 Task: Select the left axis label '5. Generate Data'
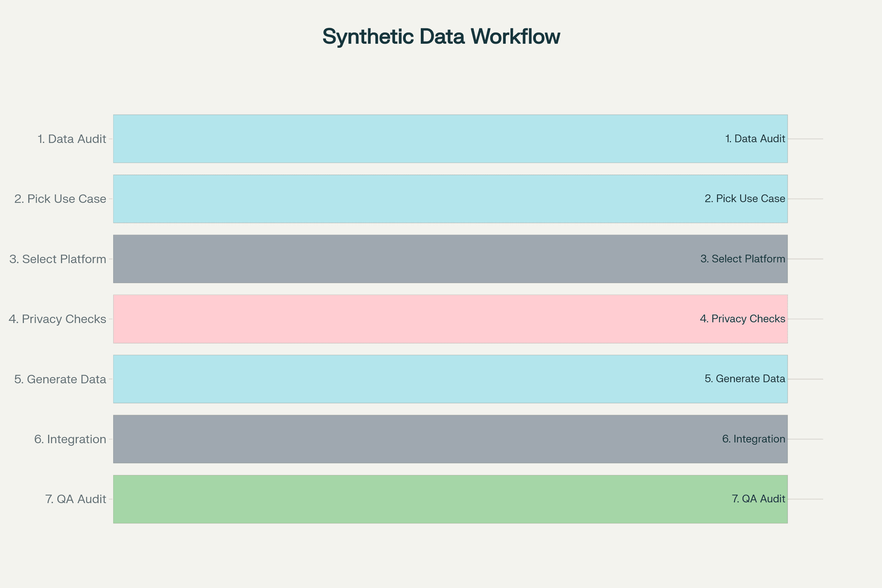click(60, 379)
